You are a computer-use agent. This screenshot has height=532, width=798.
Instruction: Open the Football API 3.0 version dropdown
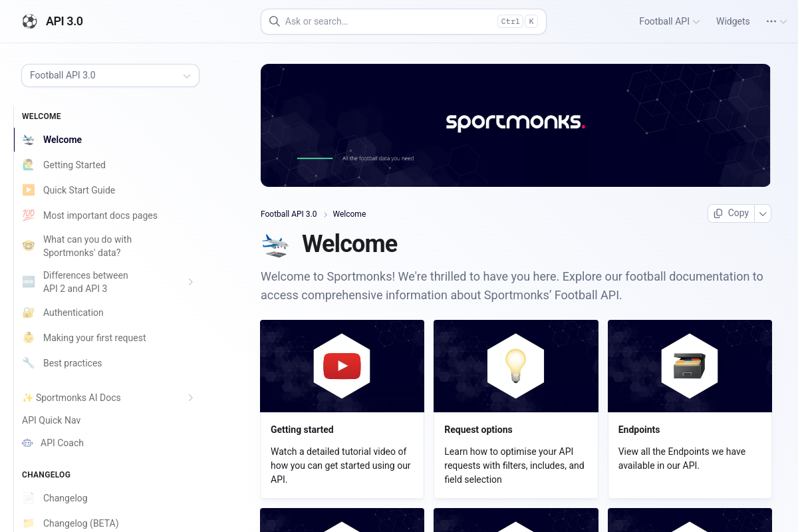click(x=110, y=75)
